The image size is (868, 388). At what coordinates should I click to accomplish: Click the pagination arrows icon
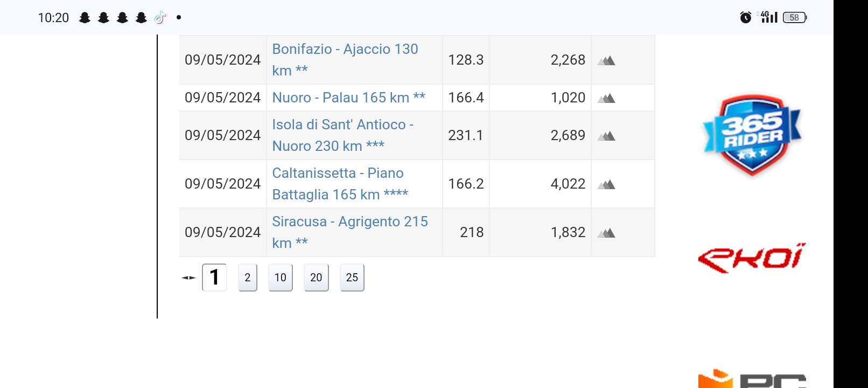[188, 278]
